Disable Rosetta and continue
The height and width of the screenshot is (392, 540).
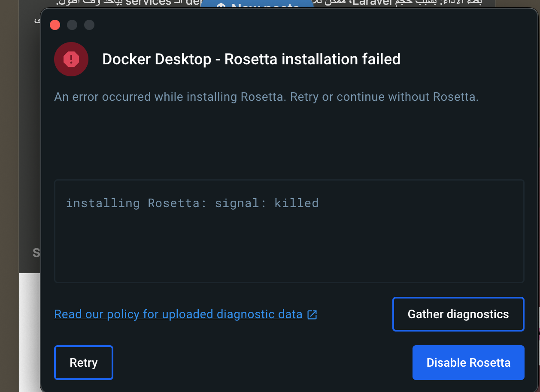[x=468, y=362]
